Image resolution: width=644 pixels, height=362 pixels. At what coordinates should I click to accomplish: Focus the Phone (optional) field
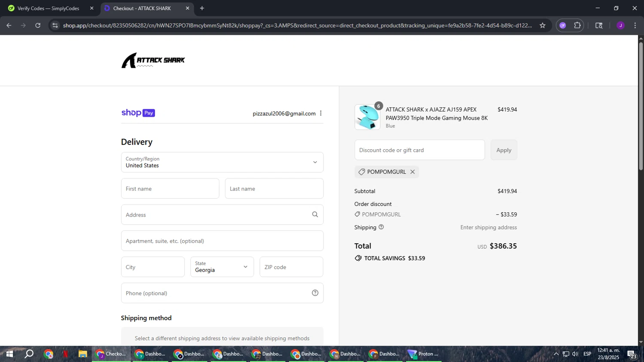click(x=222, y=293)
